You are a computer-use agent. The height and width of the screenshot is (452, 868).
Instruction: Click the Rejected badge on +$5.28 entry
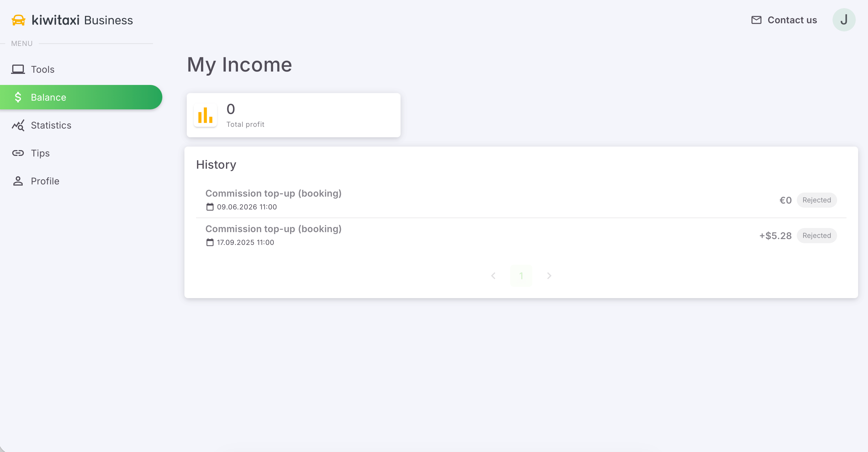817,235
